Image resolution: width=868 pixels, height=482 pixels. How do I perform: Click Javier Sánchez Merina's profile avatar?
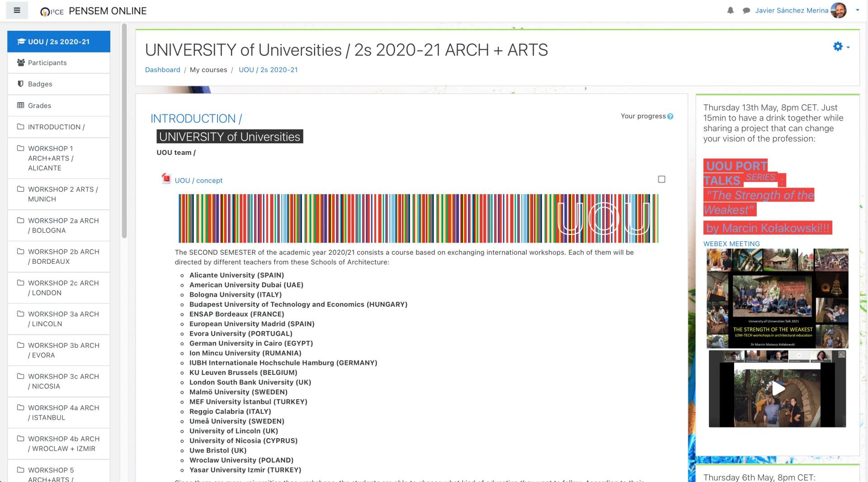839,10
